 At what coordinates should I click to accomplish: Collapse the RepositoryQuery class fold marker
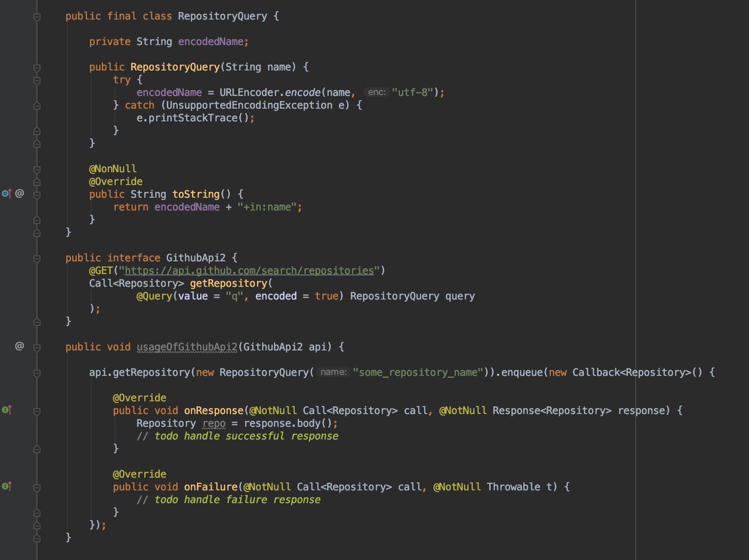pos(37,17)
